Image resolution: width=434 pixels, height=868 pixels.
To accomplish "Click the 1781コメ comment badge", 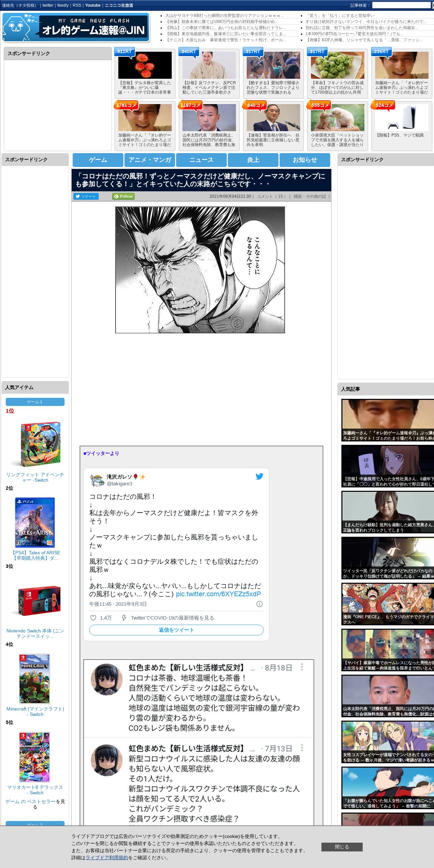I will tap(126, 105).
